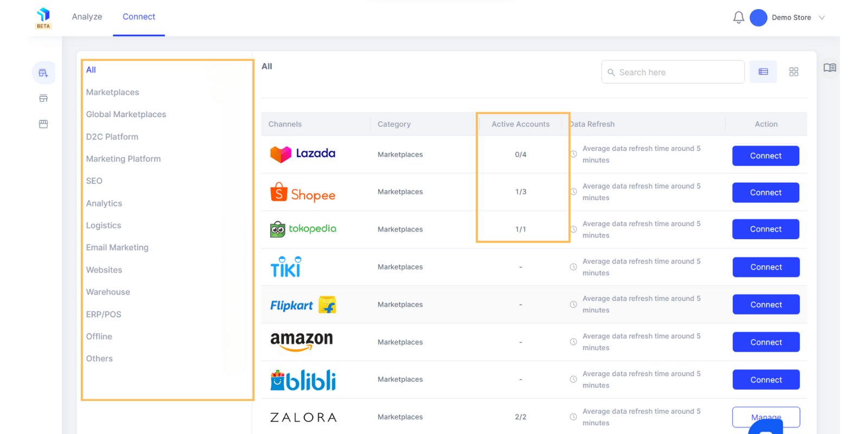868x434 pixels.
Task: Click Lazada's 0/4 active accounts value
Action: click(520, 155)
